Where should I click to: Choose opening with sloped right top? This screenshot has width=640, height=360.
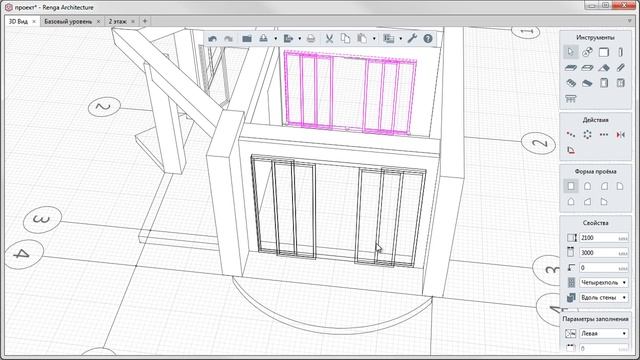click(604, 202)
